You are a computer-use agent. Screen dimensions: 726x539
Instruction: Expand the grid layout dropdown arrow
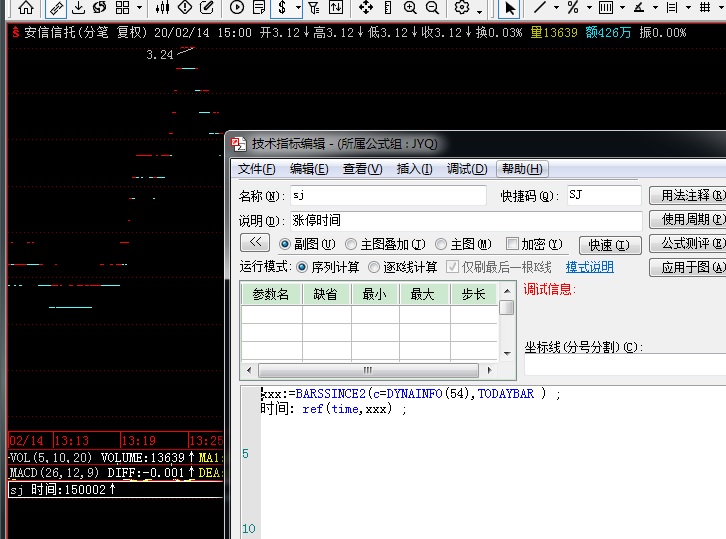click(x=139, y=8)
